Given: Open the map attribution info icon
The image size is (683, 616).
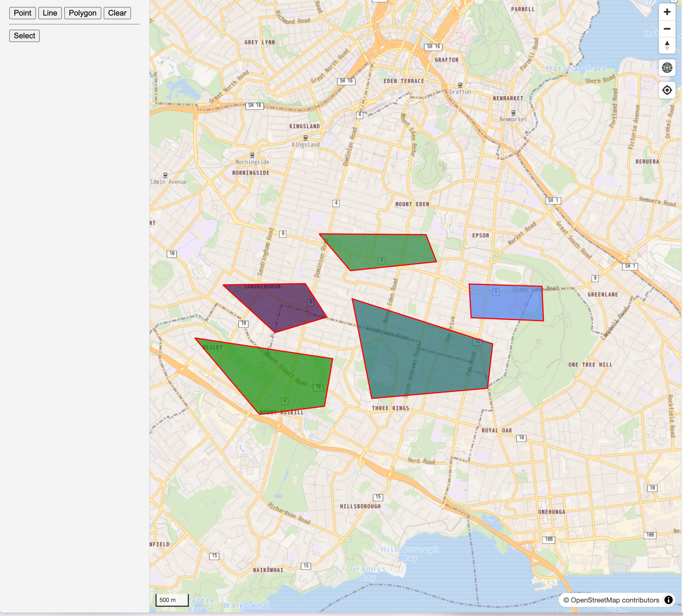Looking at the screenshot, I should tap(669, 600).
